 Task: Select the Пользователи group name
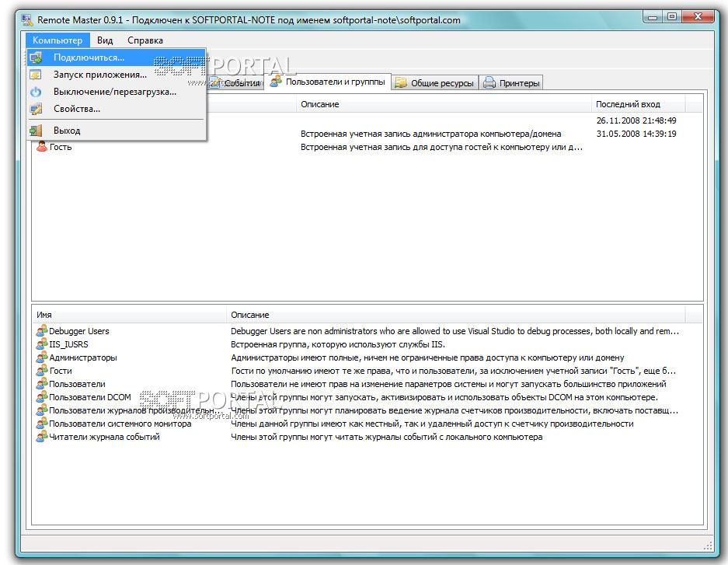point(77,384)
